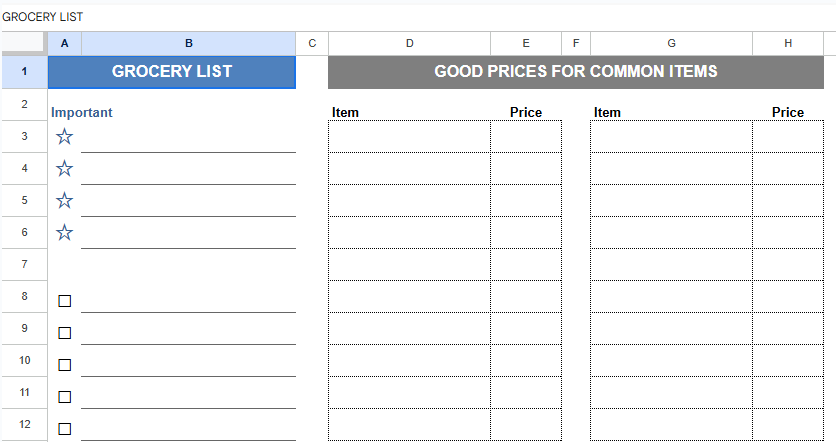Click the first Item cell in column G

[671, 137]
